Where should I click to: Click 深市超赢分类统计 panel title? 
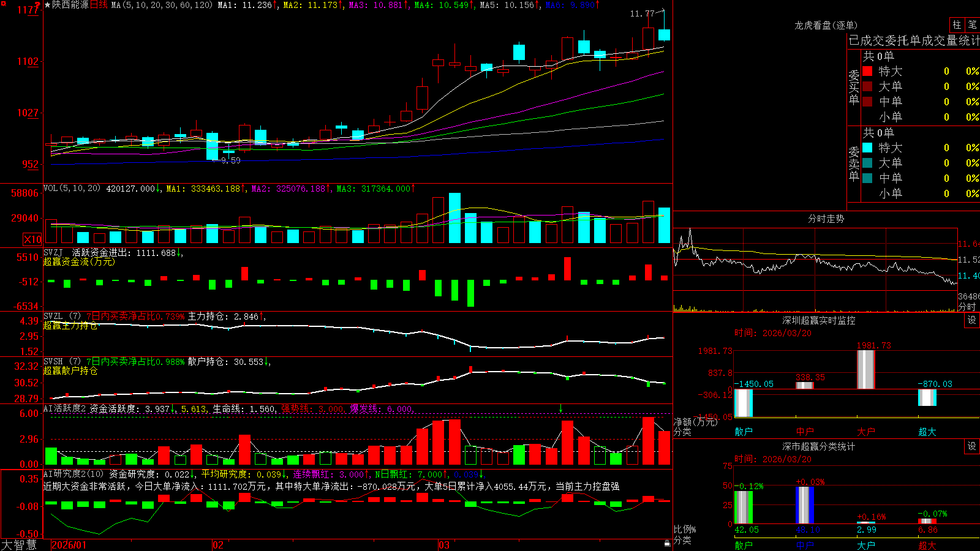coord(818,446)
